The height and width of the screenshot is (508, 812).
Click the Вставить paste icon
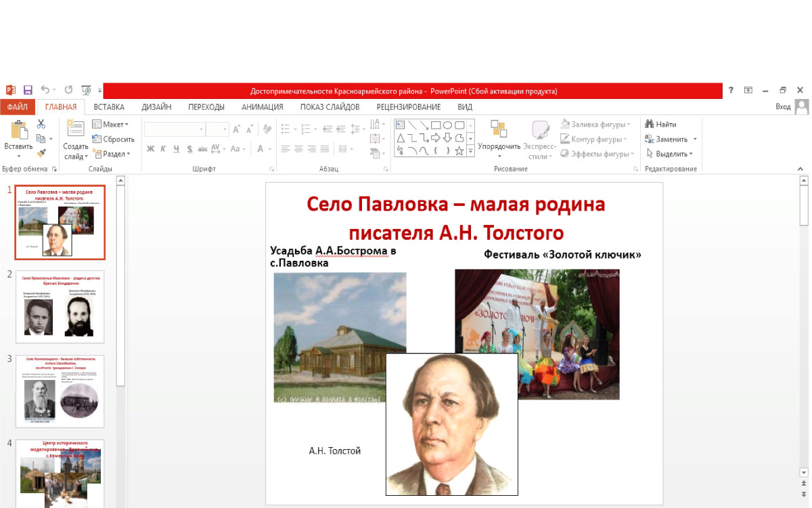click(x=19, y=129)
